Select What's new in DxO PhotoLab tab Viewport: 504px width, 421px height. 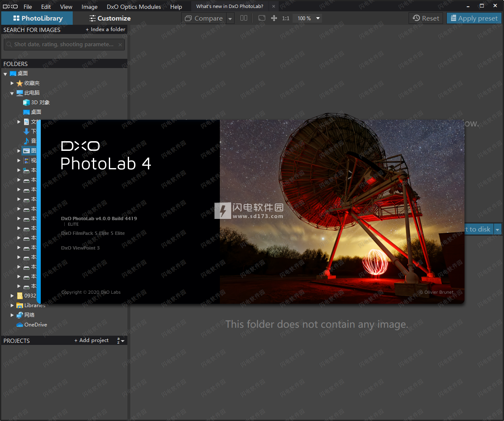click(x=230, y=6)
